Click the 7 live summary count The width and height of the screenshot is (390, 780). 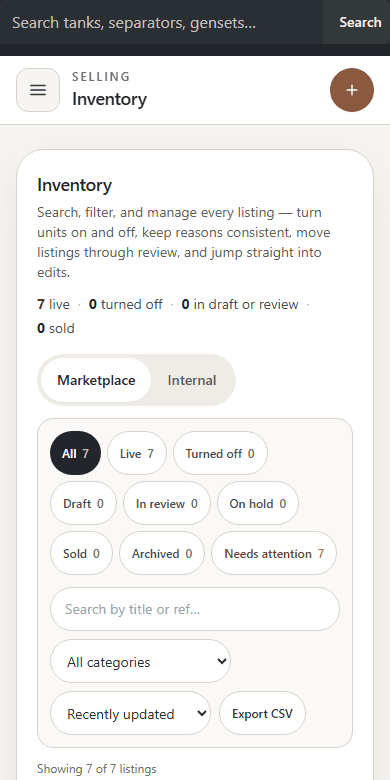[x=53, y=304]
